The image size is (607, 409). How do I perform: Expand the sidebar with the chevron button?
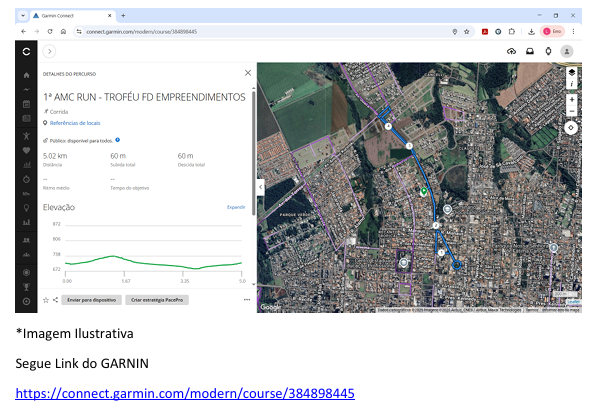pos(49,51)
